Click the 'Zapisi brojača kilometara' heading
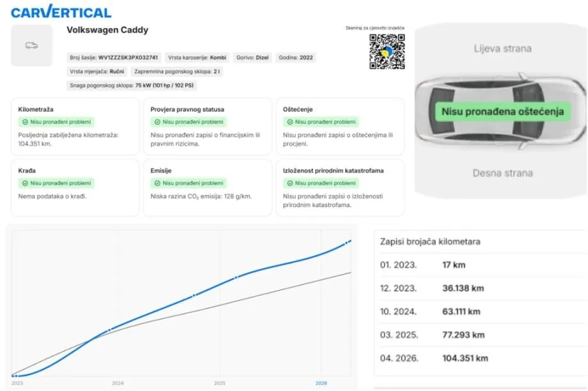The width and height of the screenshot is (588, 391). [x=430, y=241]
